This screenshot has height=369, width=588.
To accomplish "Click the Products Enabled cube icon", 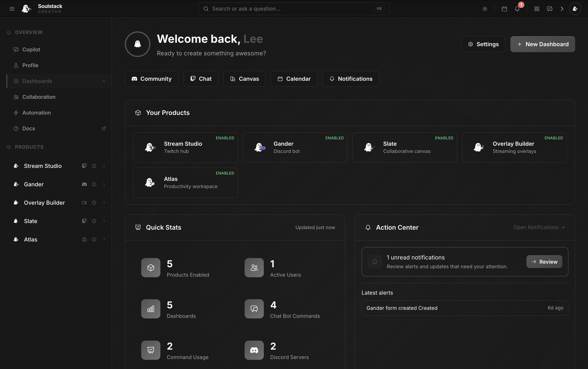I will pyautogui.click(x=151, y=268).
